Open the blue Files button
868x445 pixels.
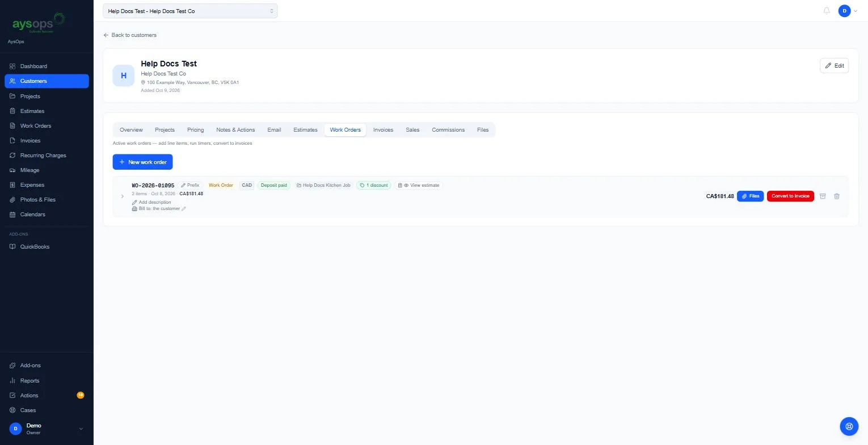coord(750,196)
